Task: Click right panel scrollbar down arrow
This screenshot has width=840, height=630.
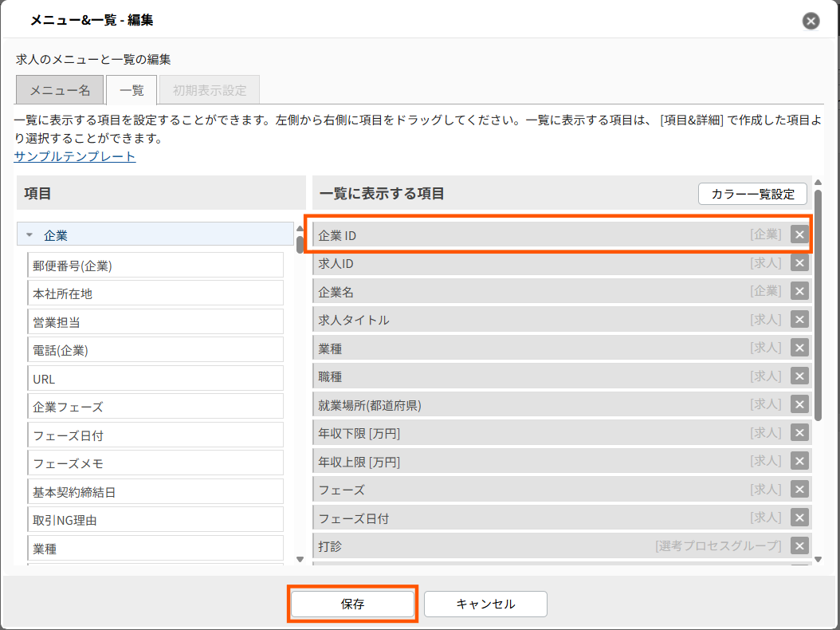Action: pyautogui.click(x=818, y=559)
